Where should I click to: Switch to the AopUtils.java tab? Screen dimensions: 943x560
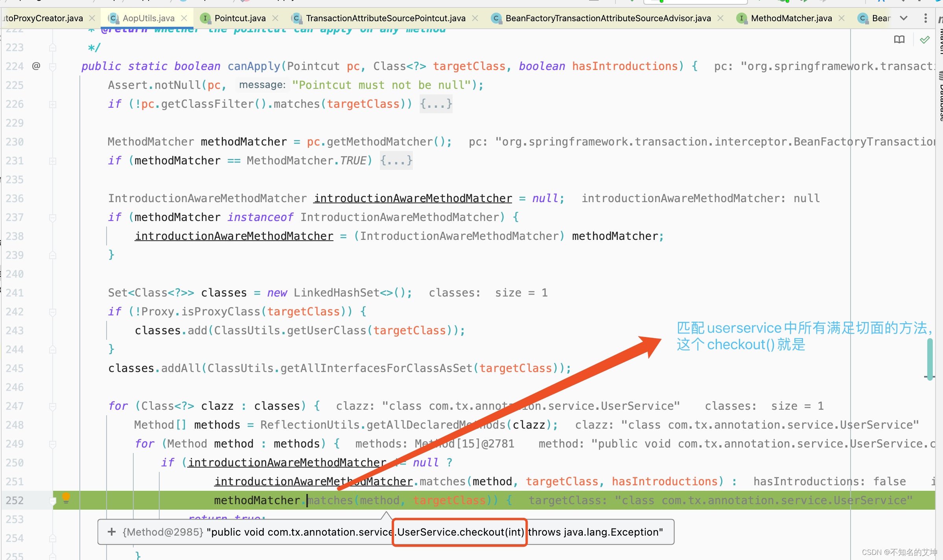[148, 18]
